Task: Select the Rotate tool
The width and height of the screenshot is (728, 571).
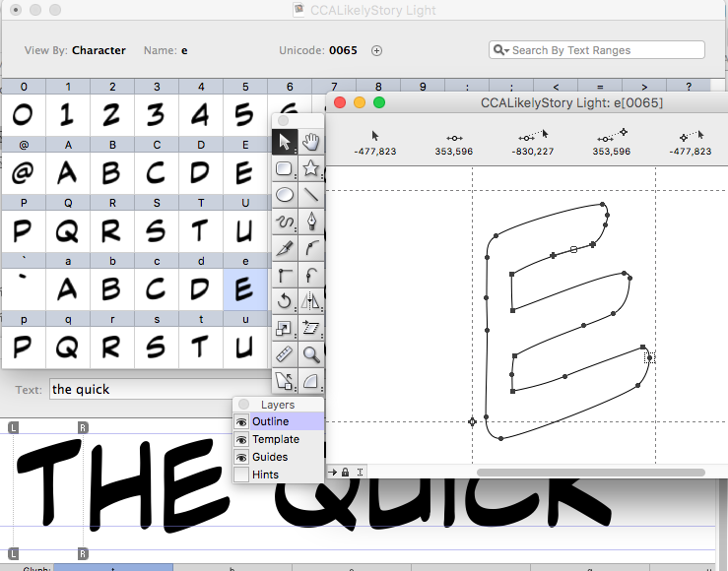Action: click(285, 301)
